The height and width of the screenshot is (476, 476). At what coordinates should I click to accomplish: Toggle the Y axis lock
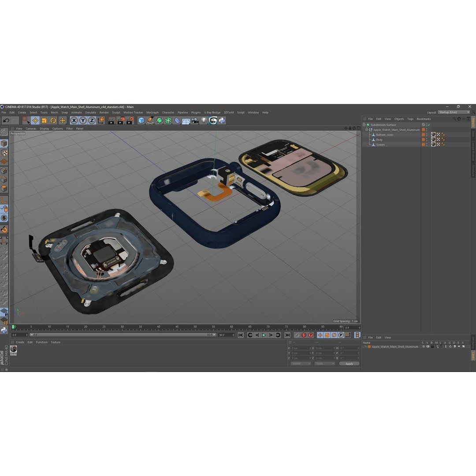coord(83,120)
